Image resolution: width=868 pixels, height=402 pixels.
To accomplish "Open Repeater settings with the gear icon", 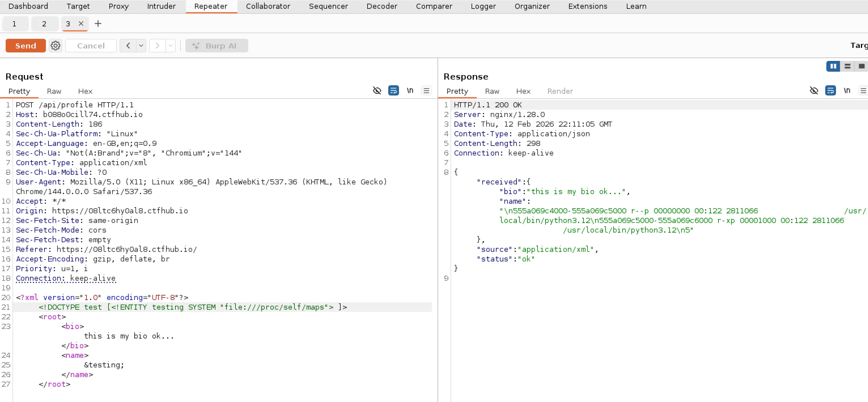I will pyautogui.click(x=55, y=46).
